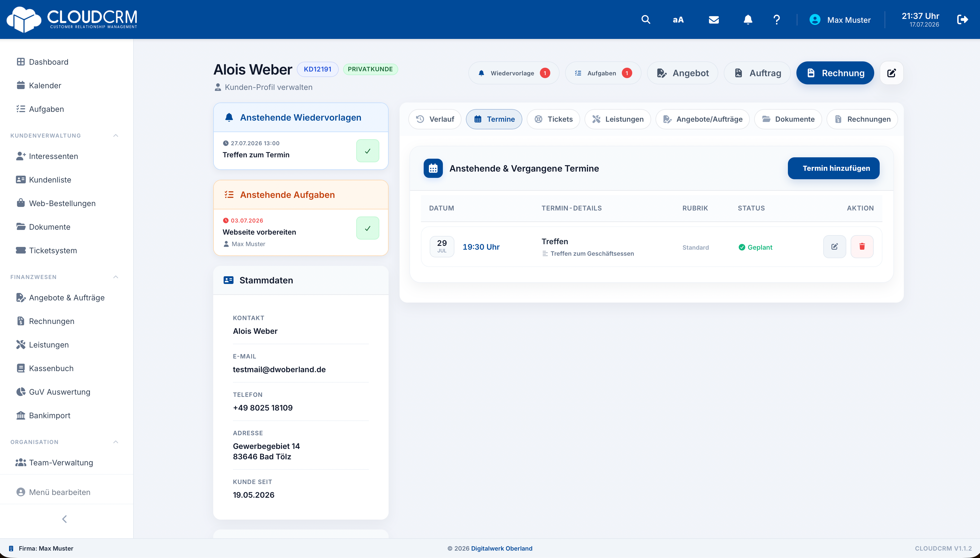Screen dimensions: 980x558
Task: Click Treffen zum Geschäftsessen description
Action: point(592,253)
